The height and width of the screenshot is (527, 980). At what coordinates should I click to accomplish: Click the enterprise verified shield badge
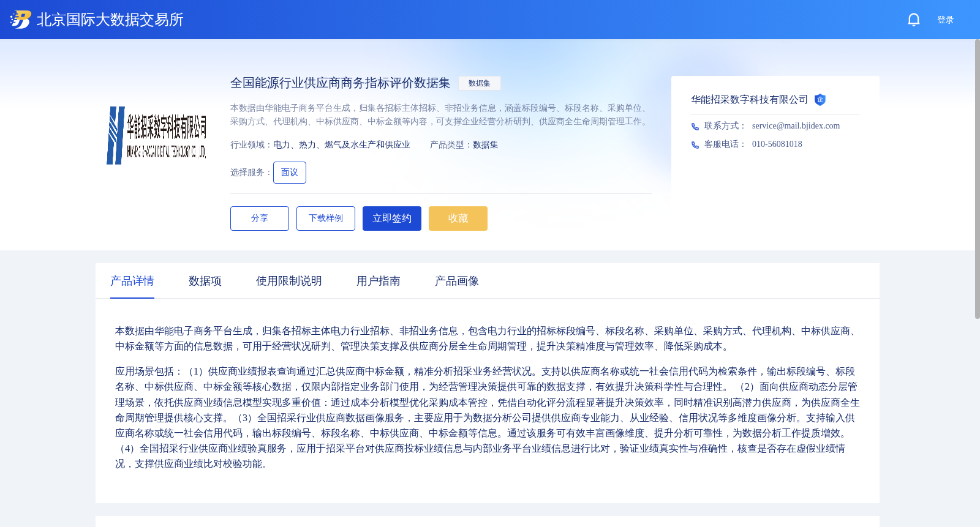coord(820,100)
